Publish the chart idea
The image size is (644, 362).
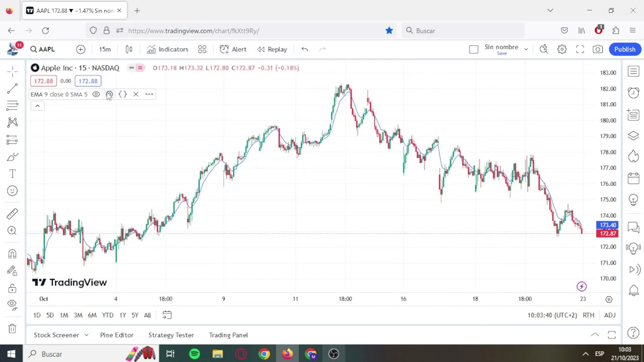coord(625,49)
